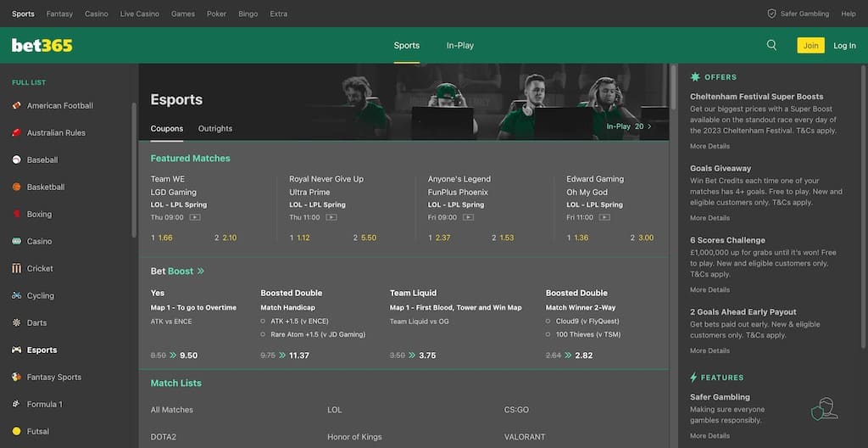Click the Basketball icon in sidebar

(17, 187)
